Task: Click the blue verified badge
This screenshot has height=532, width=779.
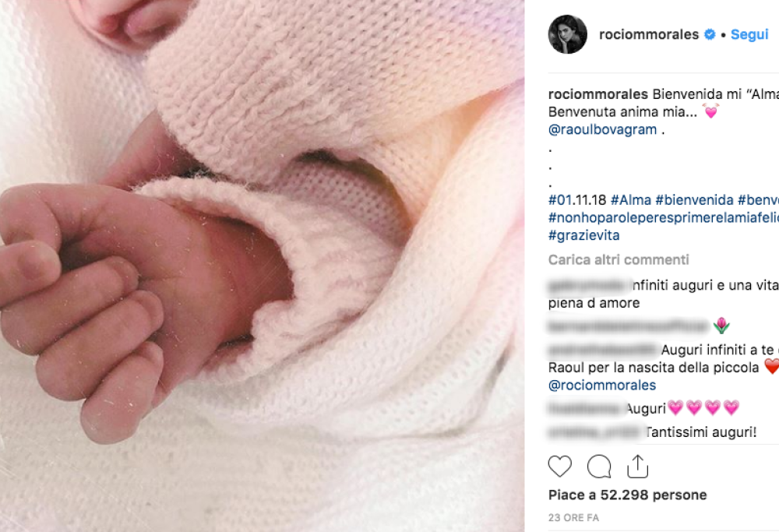Action: click(x=710, y=34)
